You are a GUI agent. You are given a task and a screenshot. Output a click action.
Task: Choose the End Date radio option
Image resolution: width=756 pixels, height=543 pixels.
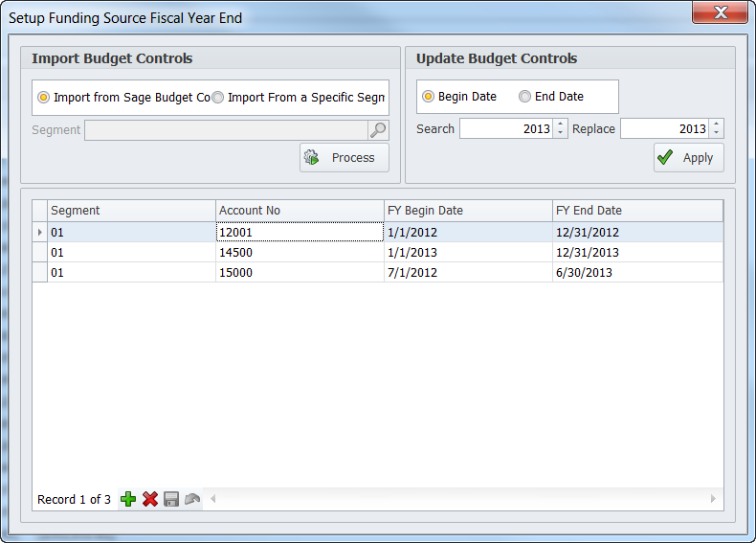(x=524, y=97)
